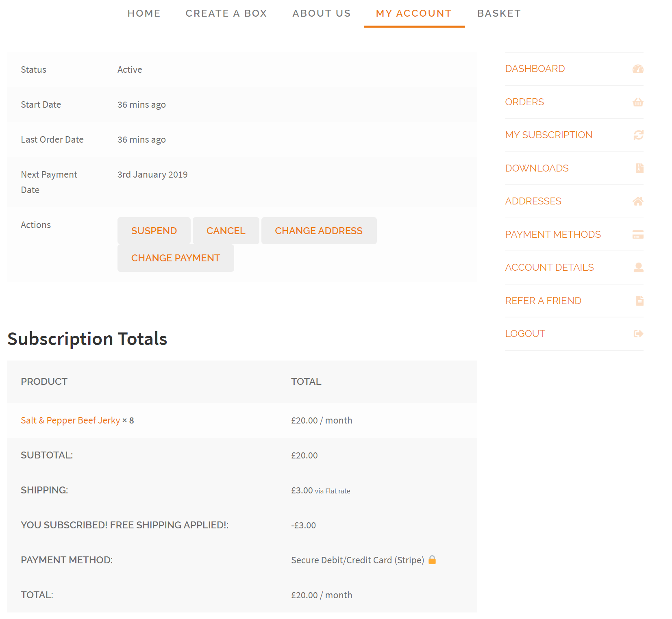
Task: Select the My Account tab
Action: pos(414,13)
